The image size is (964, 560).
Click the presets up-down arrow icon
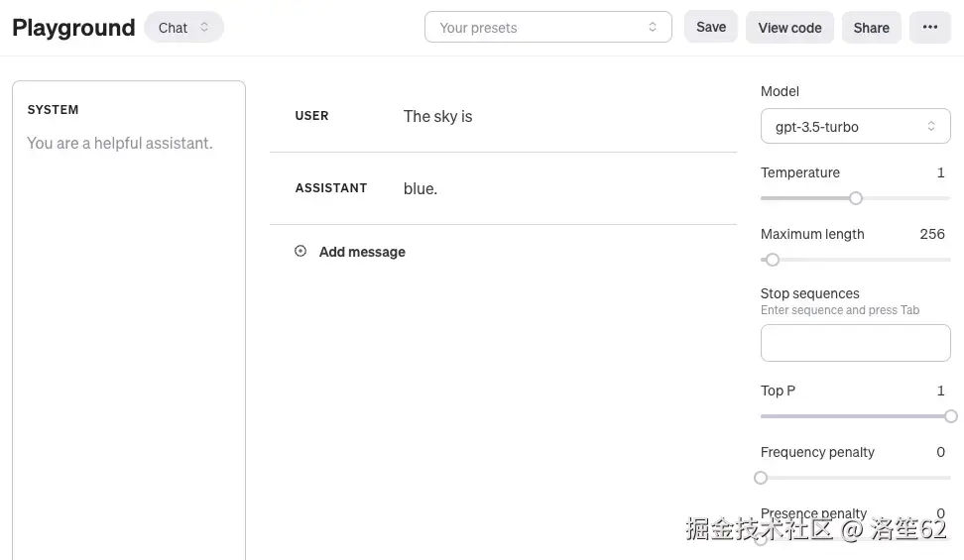(653, 27)
